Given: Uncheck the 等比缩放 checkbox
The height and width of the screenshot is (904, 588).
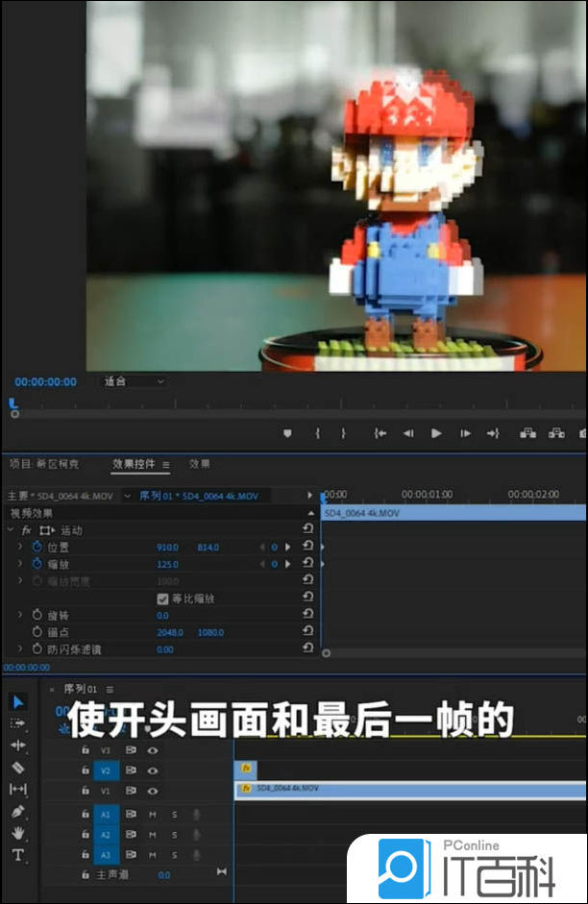Looking at the screenshot, I should tap(162, 599).
